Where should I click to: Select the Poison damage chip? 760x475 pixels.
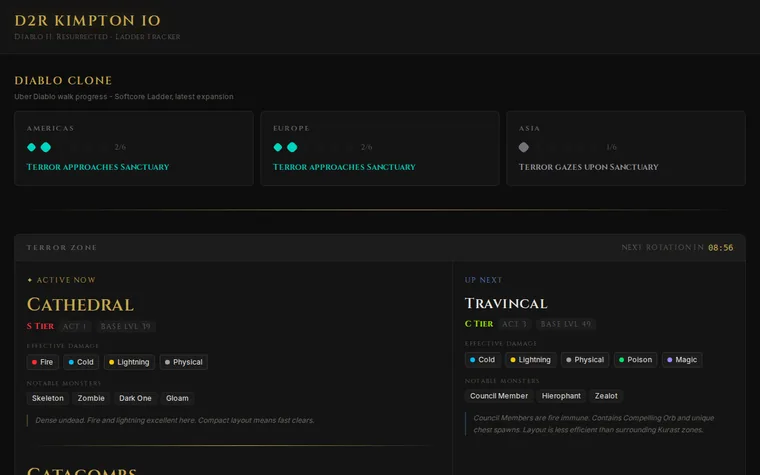(635, 360)
